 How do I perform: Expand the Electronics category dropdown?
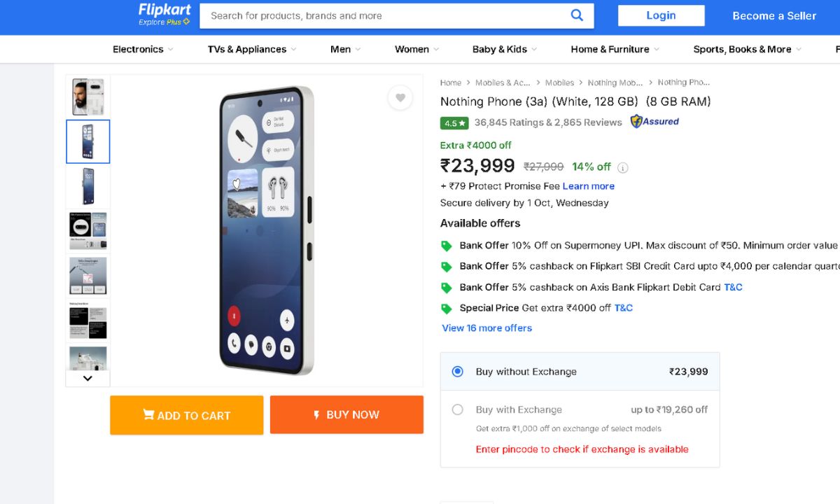143,49
